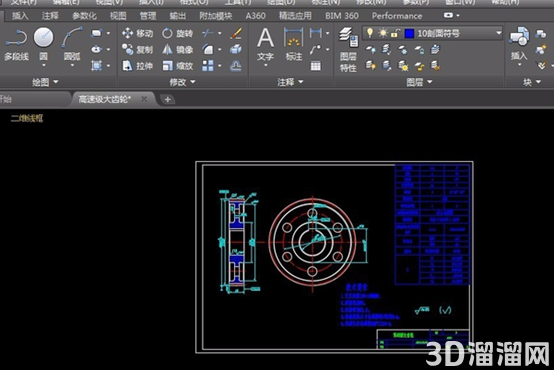Open dropdown arrow beside Array tool
554x370 pixels.
[219, 66]
